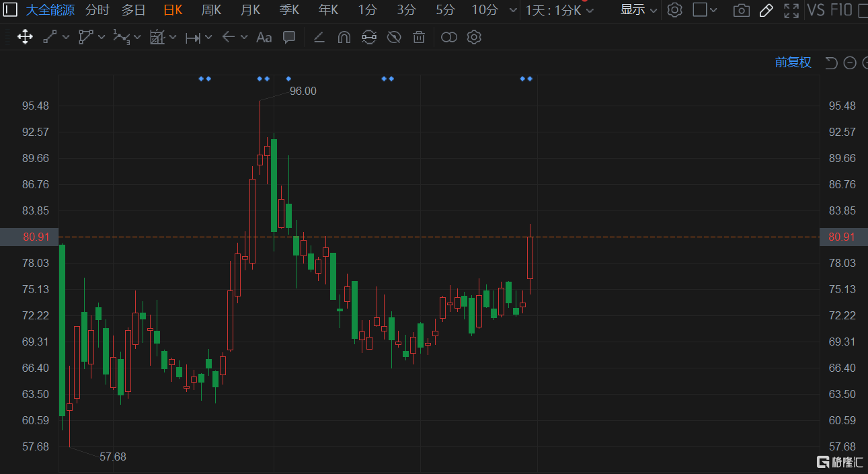This screenshot has height=474, width=868.
Task: Select the line segment drawing tool
Action: 50,38
